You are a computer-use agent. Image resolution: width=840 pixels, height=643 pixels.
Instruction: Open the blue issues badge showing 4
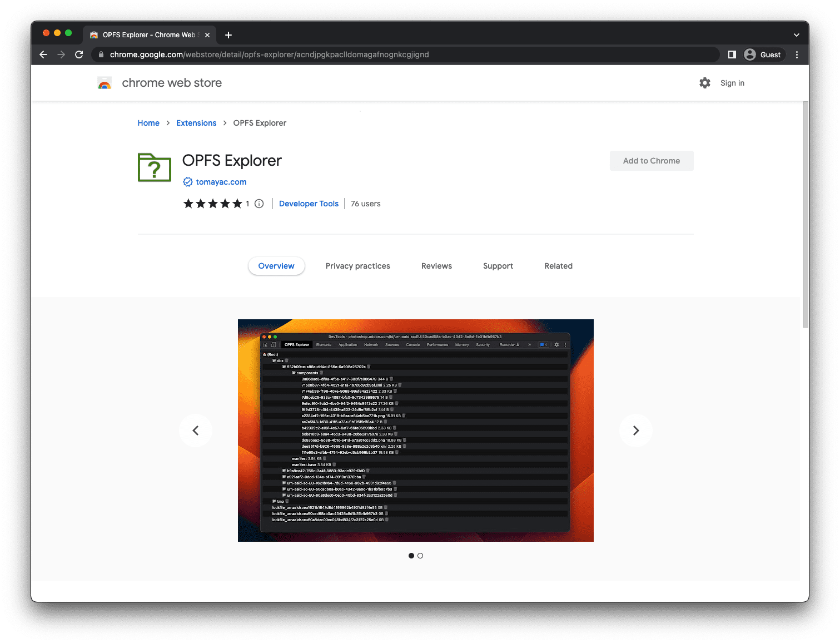[x=544, y=345]
